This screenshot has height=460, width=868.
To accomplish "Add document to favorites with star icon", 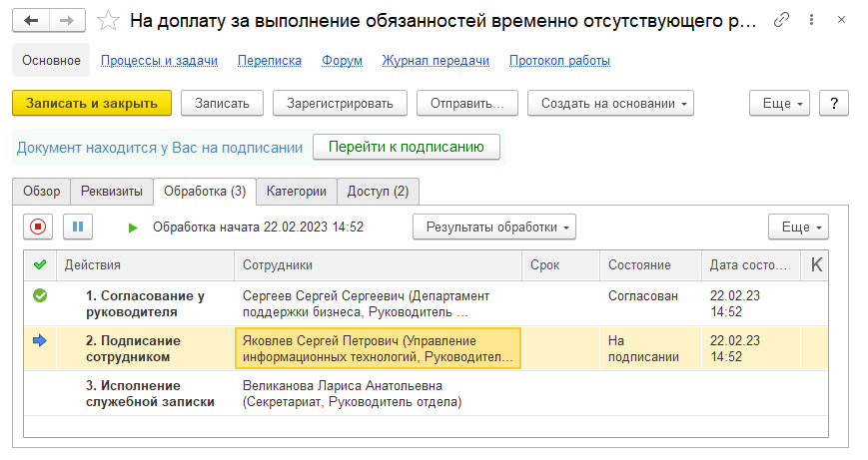I will pyautogui.click(x=110, y=20).
